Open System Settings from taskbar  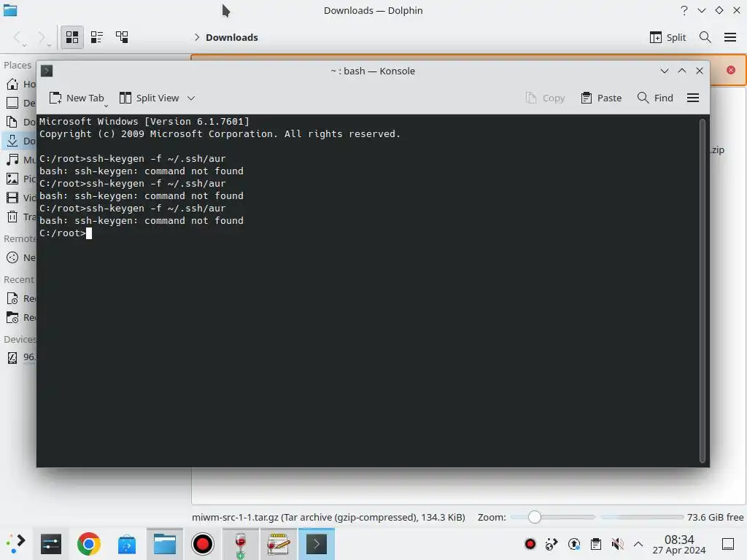[x=51, y=544]
